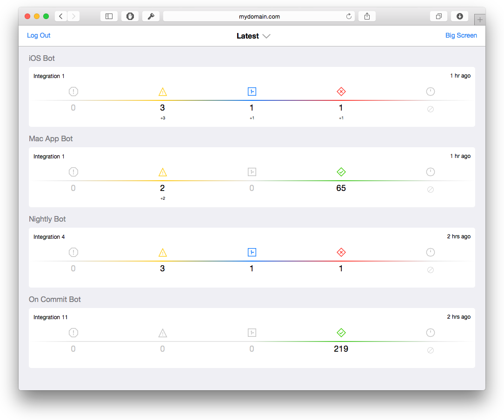Click the Share button in Safari toolbar

click(367, 16)
